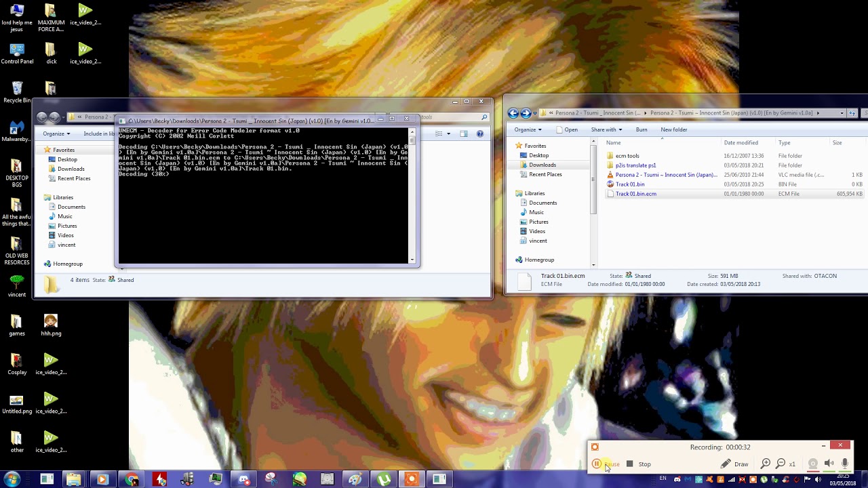Viewport: 868px width, 488px height.
Task: Open Documents library in right Explorer
Action: coord(542,203)
